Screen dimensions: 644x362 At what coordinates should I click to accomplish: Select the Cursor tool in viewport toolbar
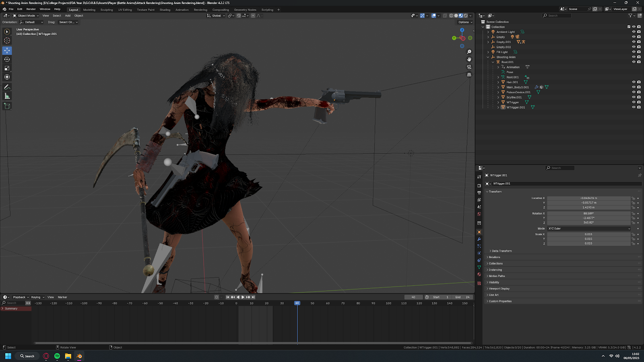pyautogui.click(x=7, y=41)
